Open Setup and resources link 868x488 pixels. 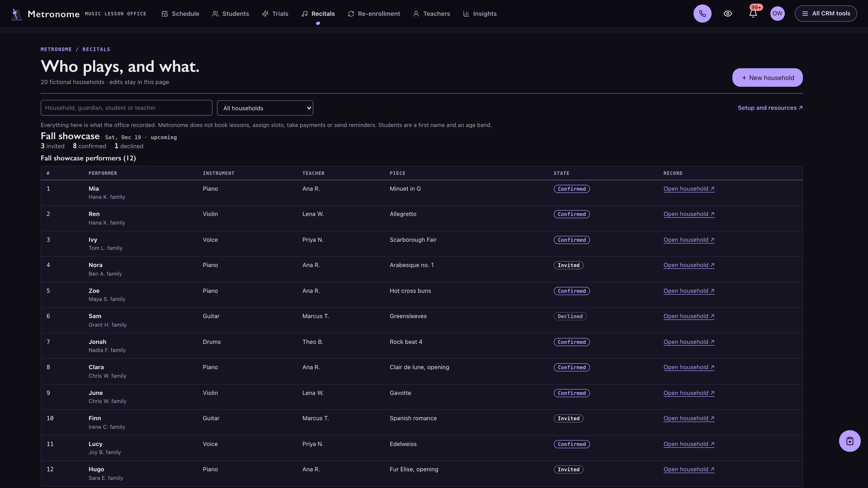click(770, 108)
